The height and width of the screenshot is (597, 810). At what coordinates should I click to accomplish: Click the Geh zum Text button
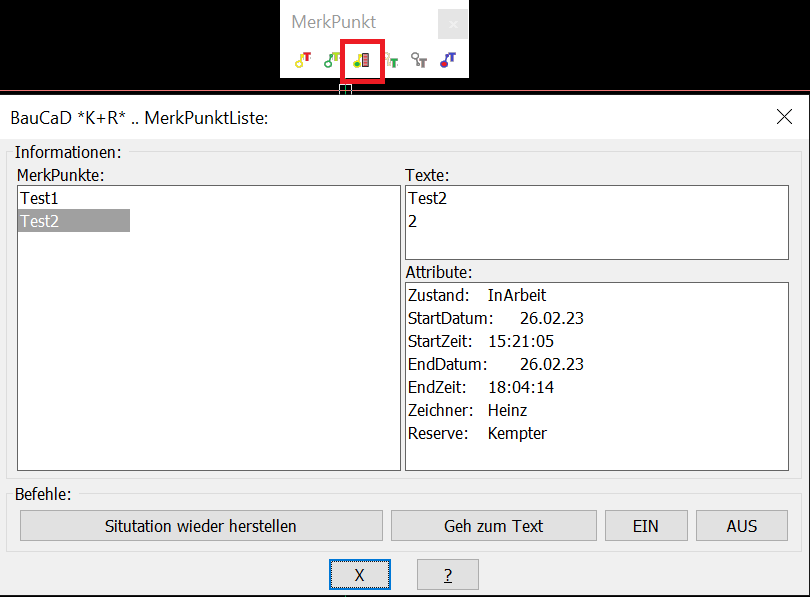pos(493,526)
